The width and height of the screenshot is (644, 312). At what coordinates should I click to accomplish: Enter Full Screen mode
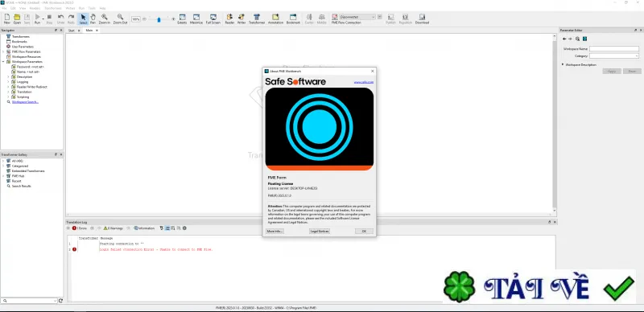213,18
